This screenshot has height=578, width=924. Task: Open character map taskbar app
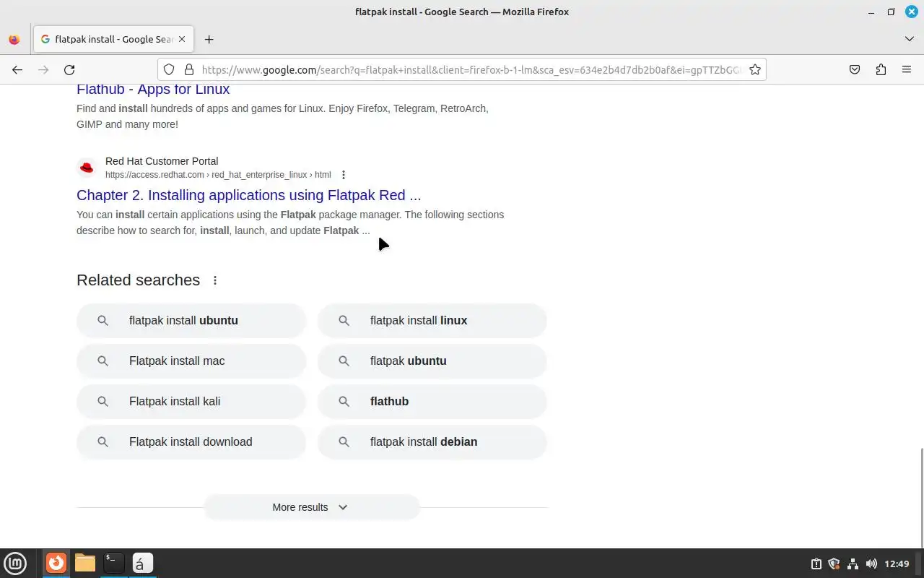[142, 563]
